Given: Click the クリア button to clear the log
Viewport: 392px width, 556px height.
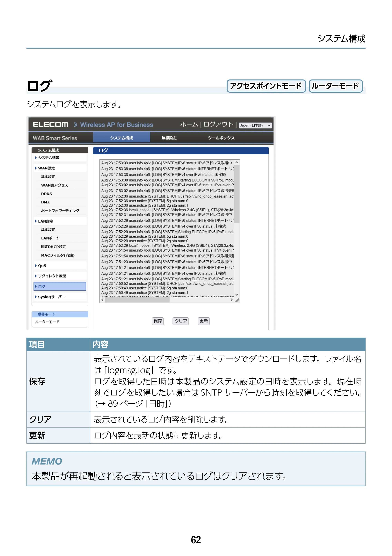Looking at the screenshot, I should (181, 321).
